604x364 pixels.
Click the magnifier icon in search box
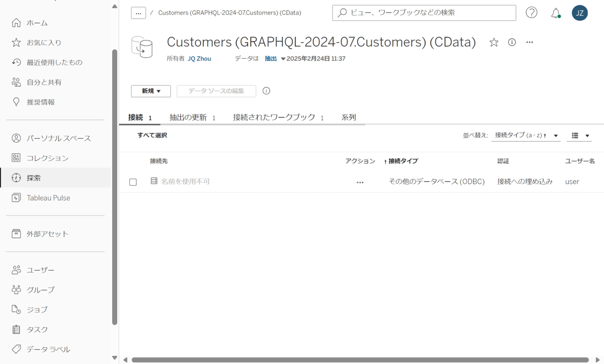click(x=342, y=13)
